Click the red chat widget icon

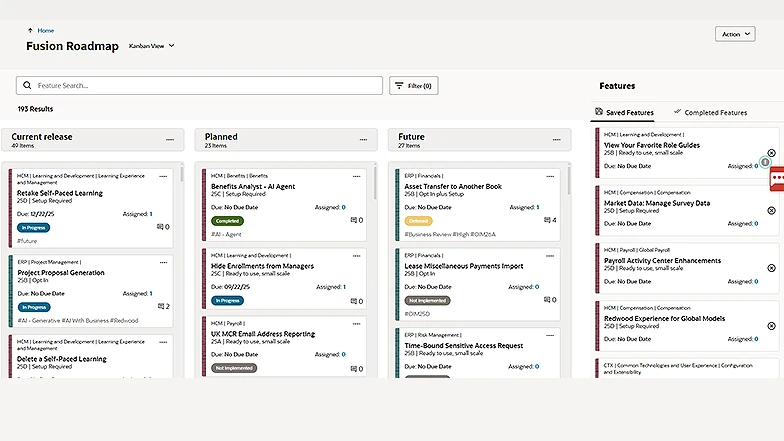point(778,178)
